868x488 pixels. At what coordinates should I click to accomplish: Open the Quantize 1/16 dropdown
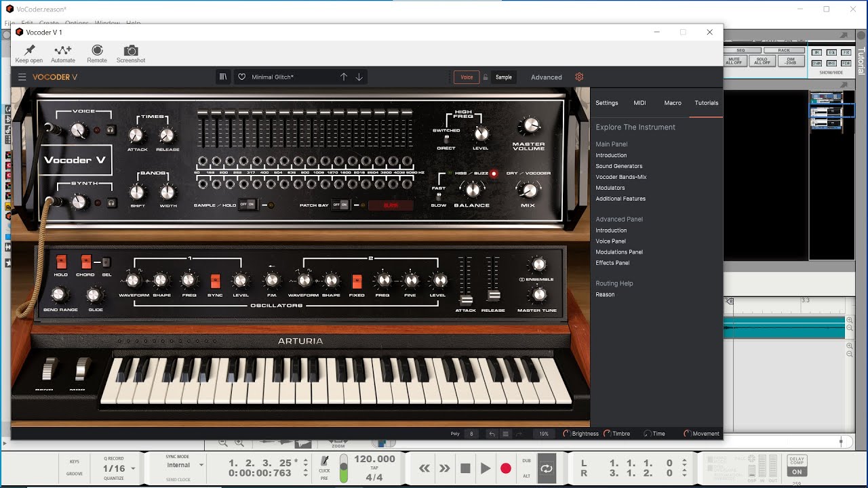119,468
